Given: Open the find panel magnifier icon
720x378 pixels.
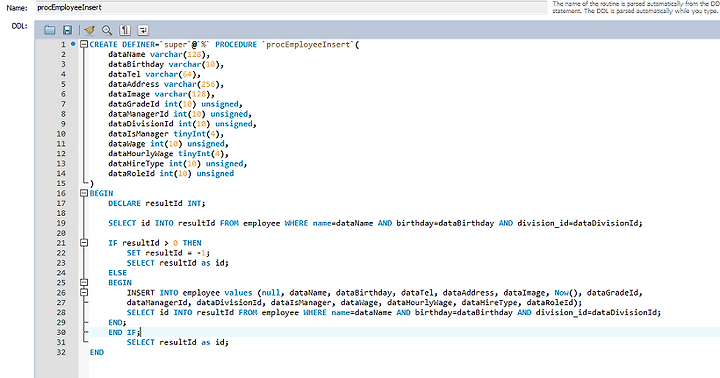Looking at the screenshot, I should [x=107, y=30].
